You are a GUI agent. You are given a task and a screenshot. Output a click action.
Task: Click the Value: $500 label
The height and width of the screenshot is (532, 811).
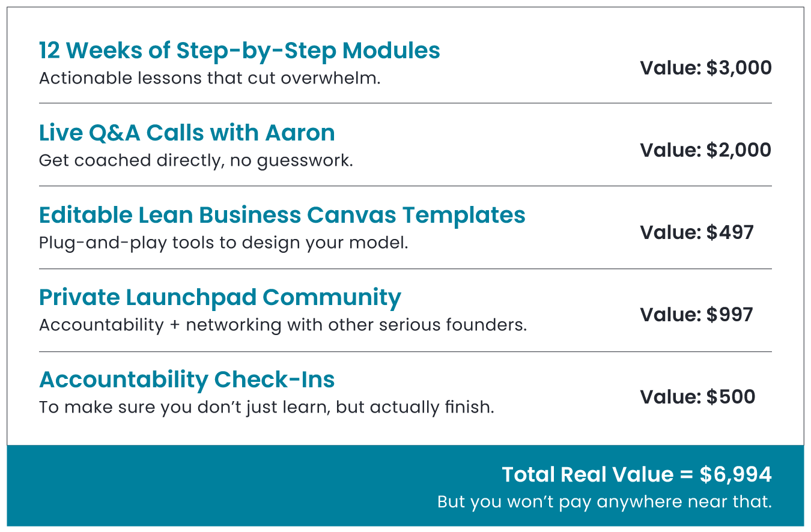coord(697,397)
